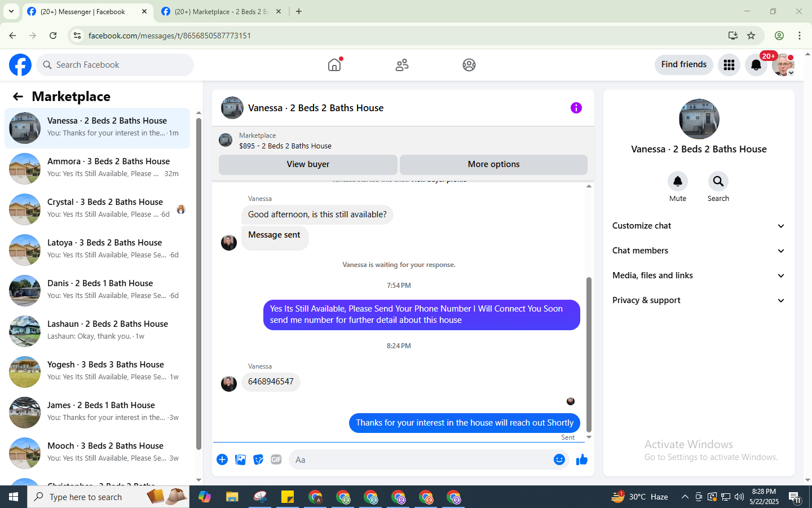Open the Chrome tab search dropdown
This screenshot has height=508, width=812.
click(11, 11)
